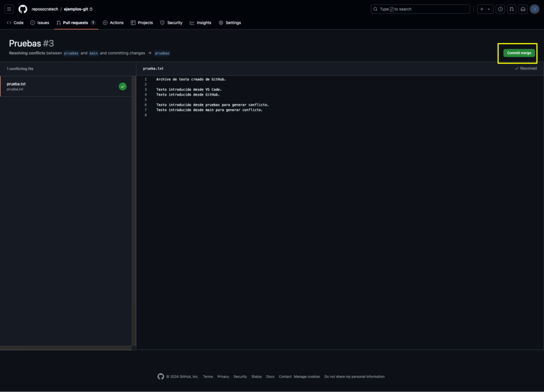
Task: Open the notifications inbox icon
Action: tap(523, 9)
